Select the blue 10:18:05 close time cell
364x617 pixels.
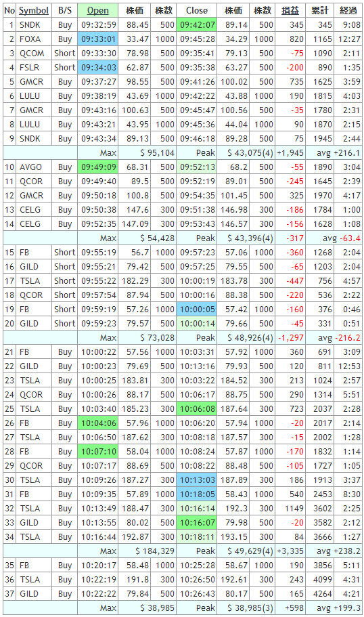tap(197, 494)
